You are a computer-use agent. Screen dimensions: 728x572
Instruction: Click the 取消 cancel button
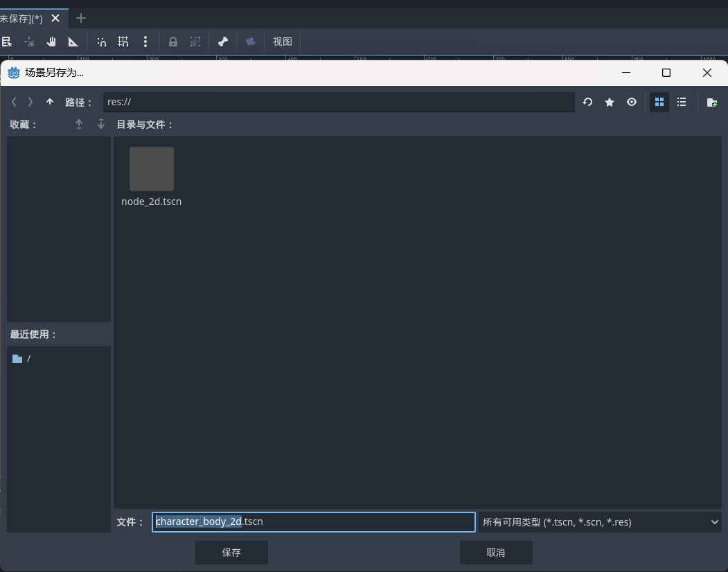pyautogui.click(x=496, y=553)
